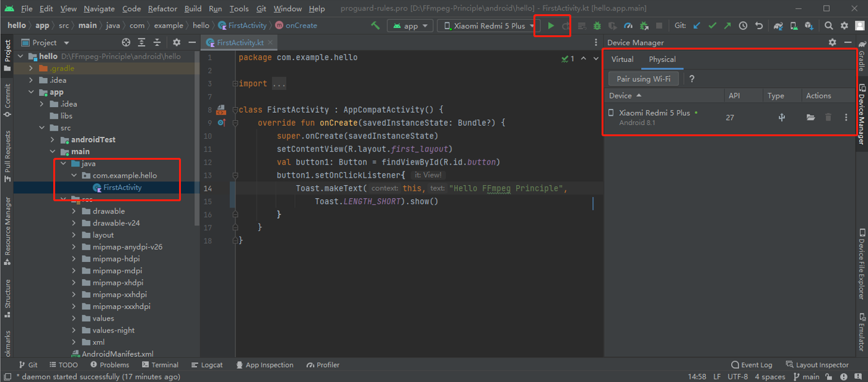Switch to the Virtual devices tab

622,59
